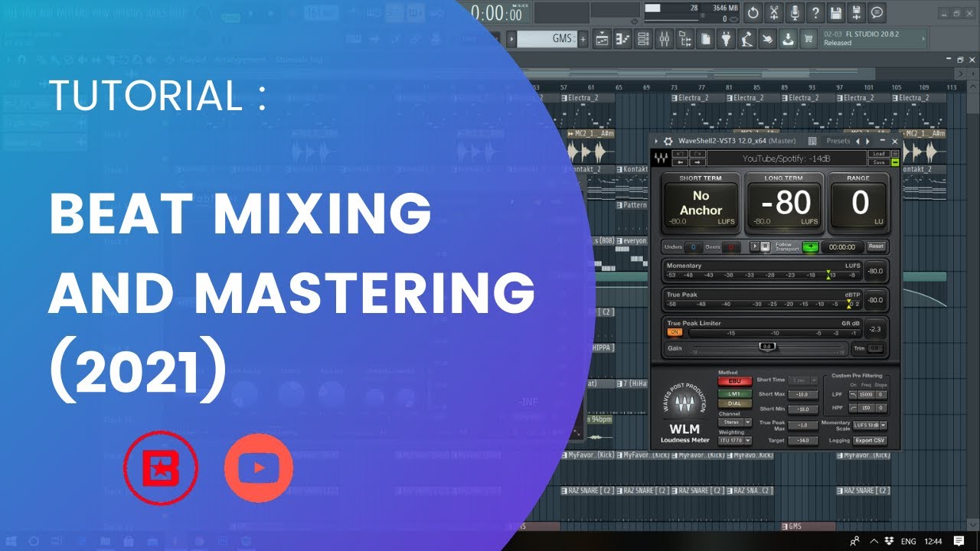
Task: Open the Channel Stereo dropdown
Action: pos(735,422)
